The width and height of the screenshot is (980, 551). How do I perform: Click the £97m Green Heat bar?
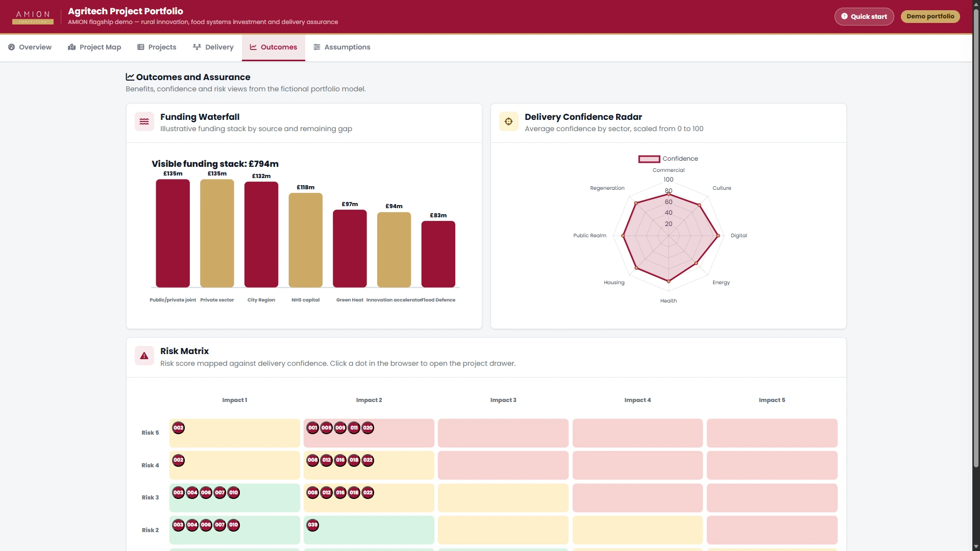pyautogui.click(x=350, y=248)
